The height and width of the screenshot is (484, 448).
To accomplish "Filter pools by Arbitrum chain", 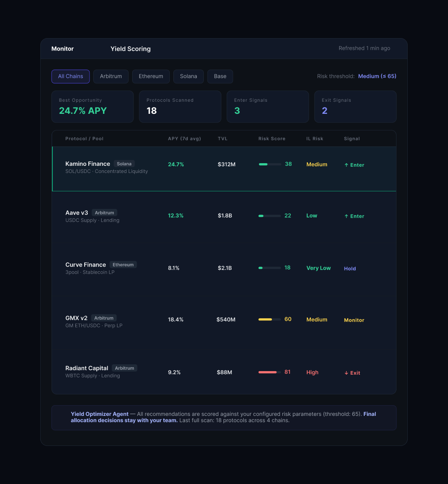I will pyautogui.click(x=111, y=76).
